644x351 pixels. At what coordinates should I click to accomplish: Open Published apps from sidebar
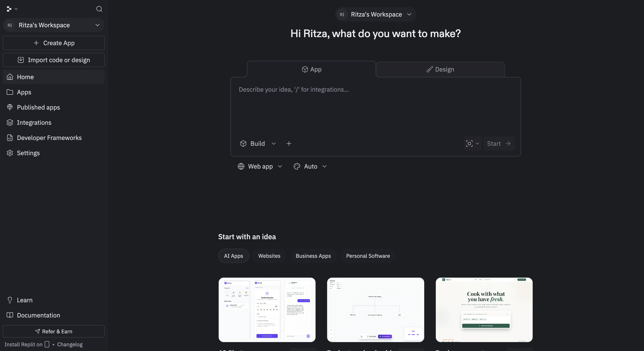click(38, 107)
